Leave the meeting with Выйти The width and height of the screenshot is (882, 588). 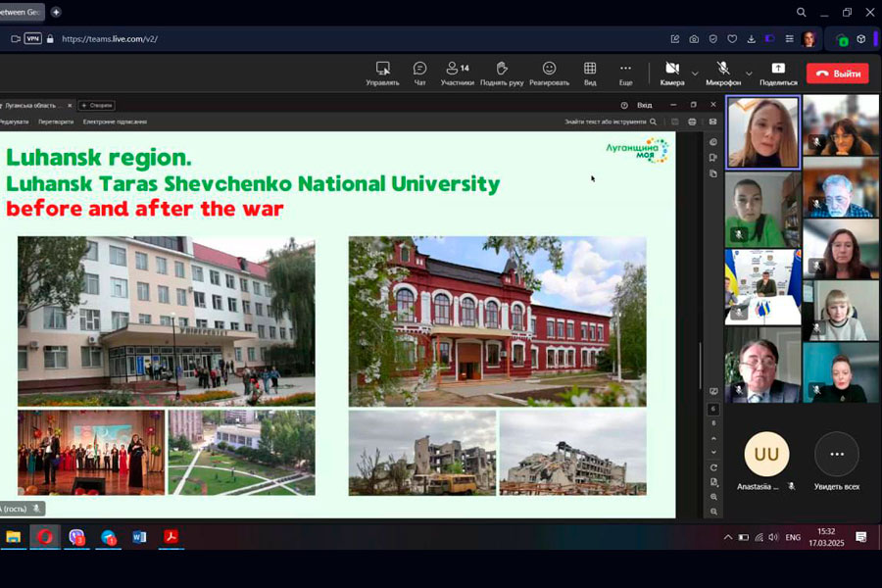(x=838, y=73)
